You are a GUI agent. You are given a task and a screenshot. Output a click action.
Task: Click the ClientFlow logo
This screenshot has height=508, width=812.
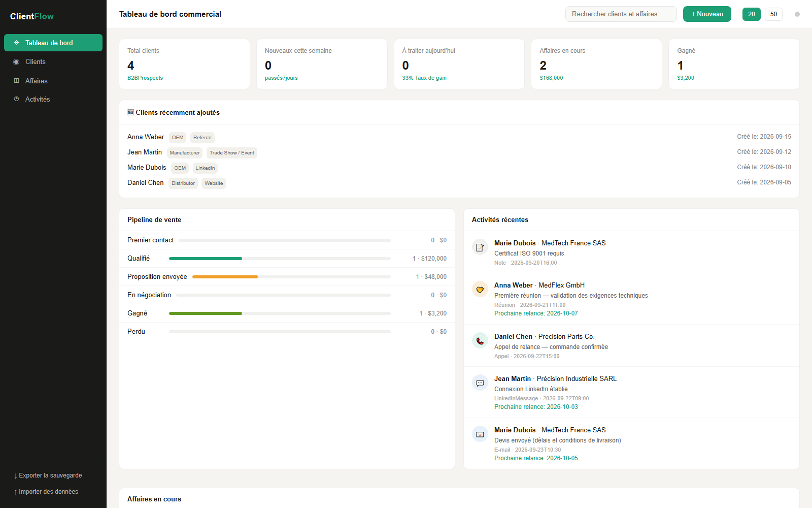pos(32,16)
